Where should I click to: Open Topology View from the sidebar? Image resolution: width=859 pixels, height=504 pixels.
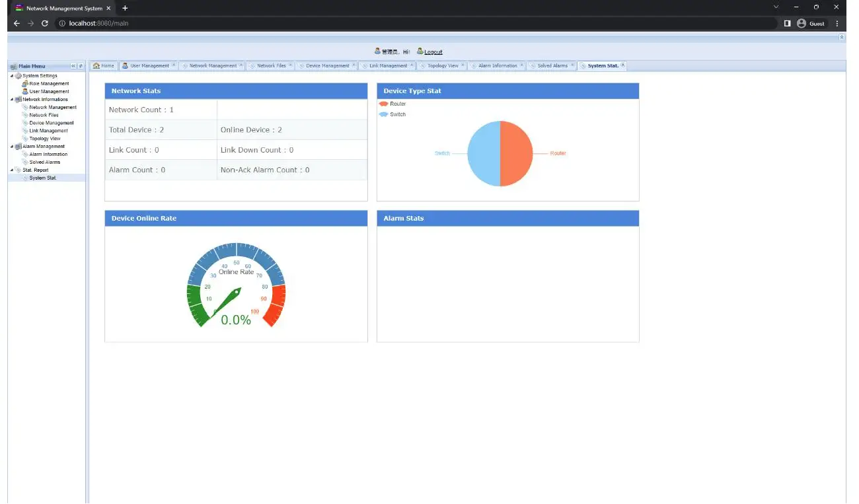44,138
